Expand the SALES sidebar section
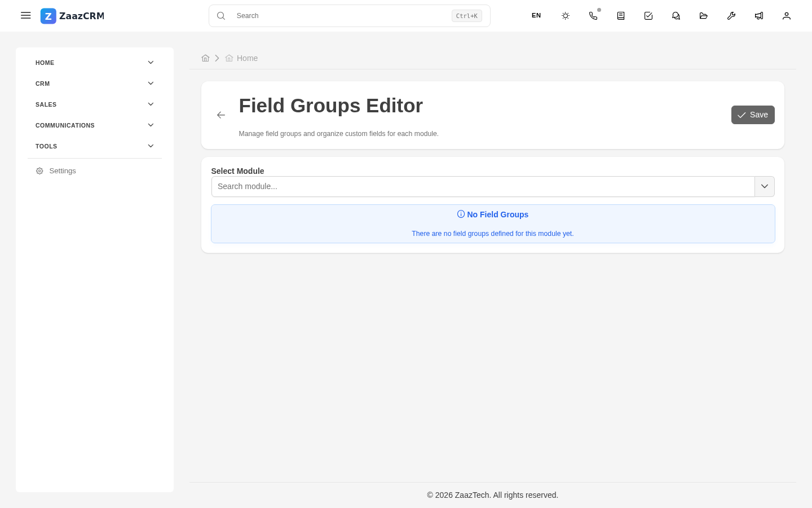The height and width of the screenshot is (508, 812). (x=95, y=104)
